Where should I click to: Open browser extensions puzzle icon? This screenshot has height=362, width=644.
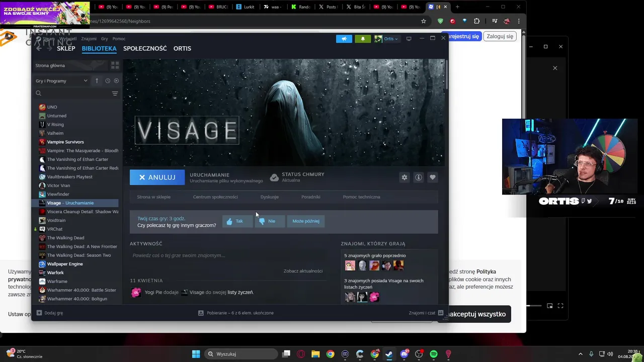[x=476, y=21]
